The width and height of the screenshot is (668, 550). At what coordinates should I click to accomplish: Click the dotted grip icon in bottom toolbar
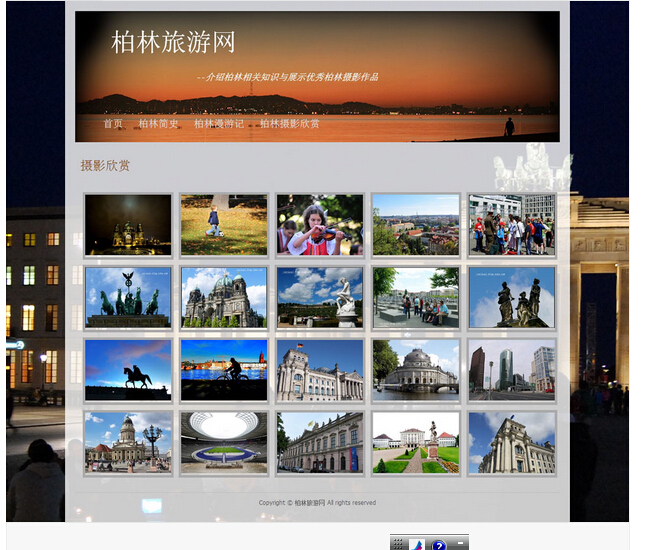(x=398, y=545)
